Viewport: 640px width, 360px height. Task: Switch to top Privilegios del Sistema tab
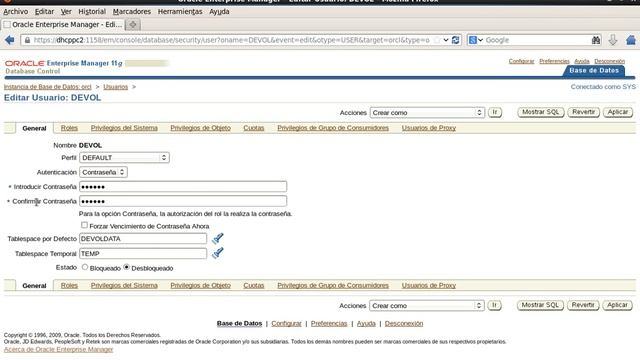124,128
